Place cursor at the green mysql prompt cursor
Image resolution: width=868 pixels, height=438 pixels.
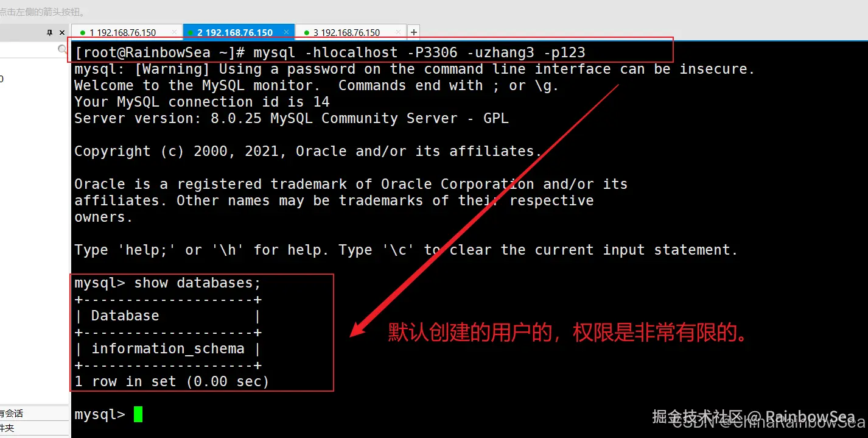click(x=138, y=414)
